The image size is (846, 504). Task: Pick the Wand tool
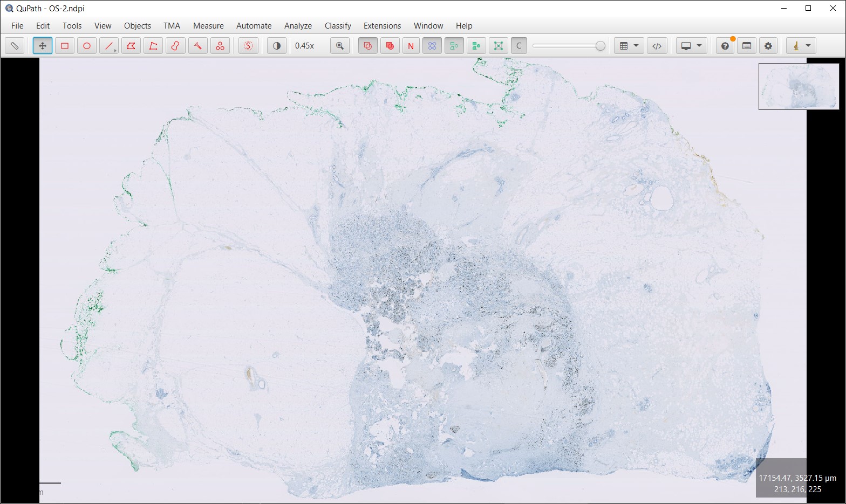[x=197, y=46]
